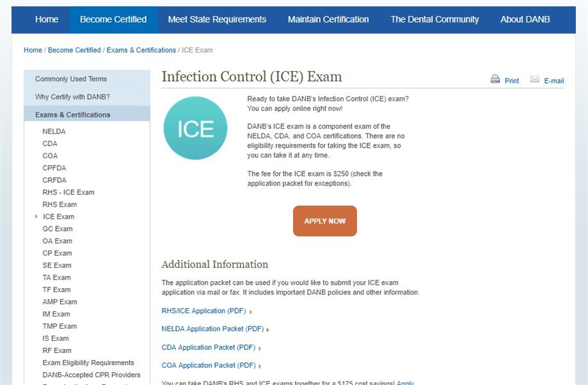588x385 pixels.
Task: Click the APPLY NOW button
Action: (x=324, y=220)
